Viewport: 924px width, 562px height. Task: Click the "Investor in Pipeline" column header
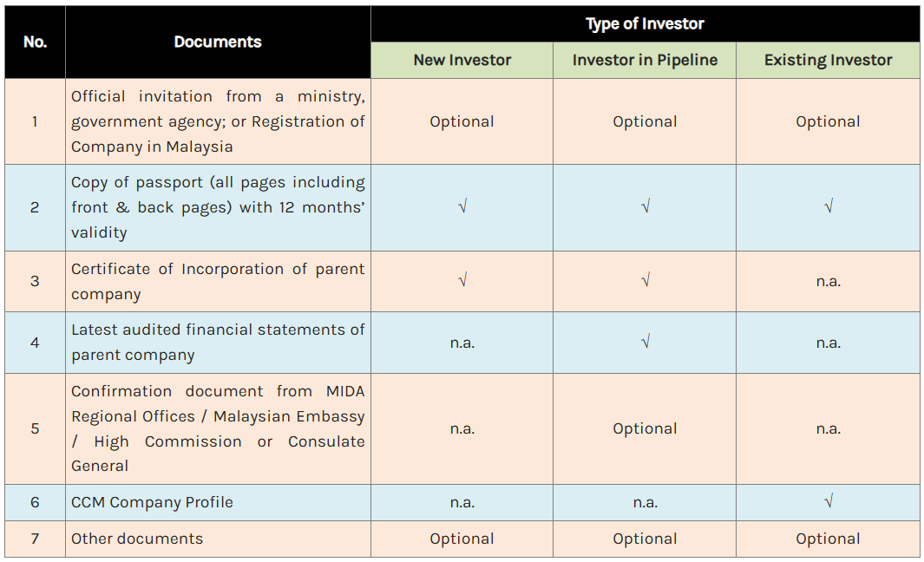click(645, 61)
